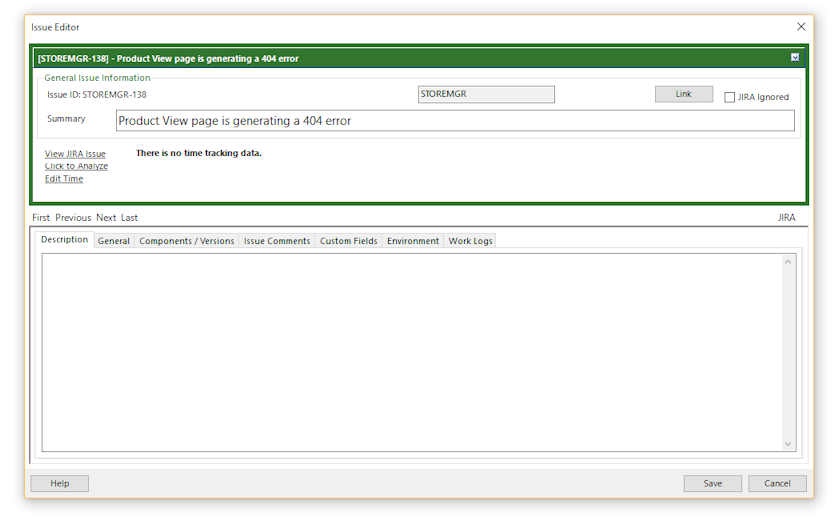Click the JIRA label above the tabs

[x=786, y=218]
